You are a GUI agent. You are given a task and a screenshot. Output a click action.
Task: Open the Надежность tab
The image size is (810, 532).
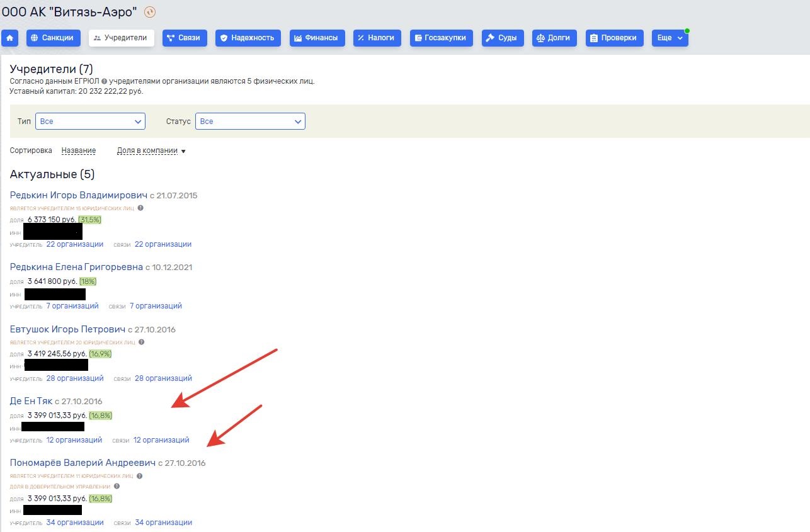click(248, 38)
